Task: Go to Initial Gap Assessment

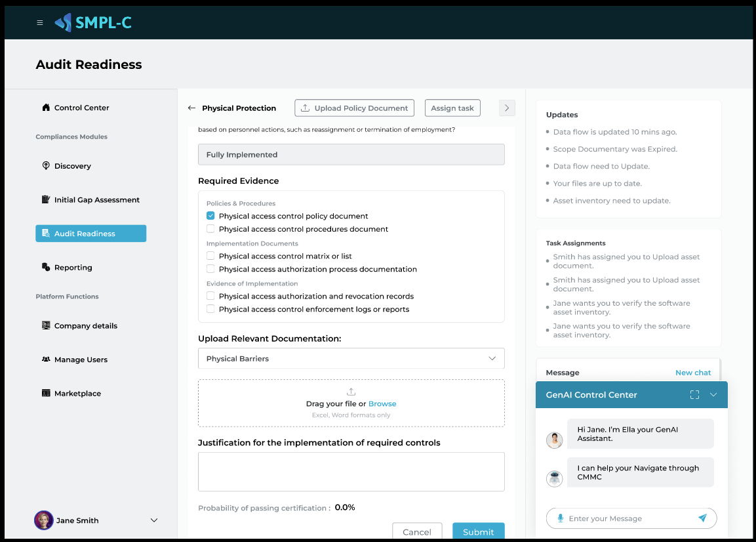Action: [x=96, y=200]
